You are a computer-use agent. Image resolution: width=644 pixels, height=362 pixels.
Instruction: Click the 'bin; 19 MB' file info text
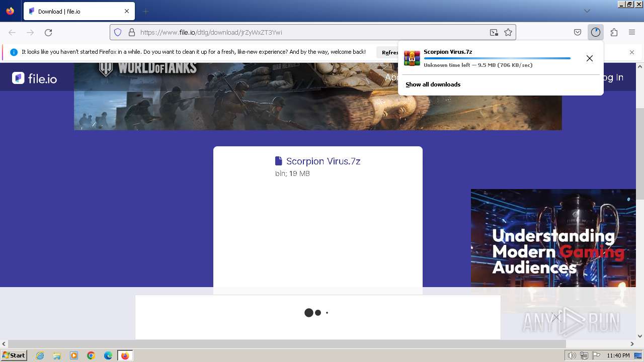click(292, 173)
